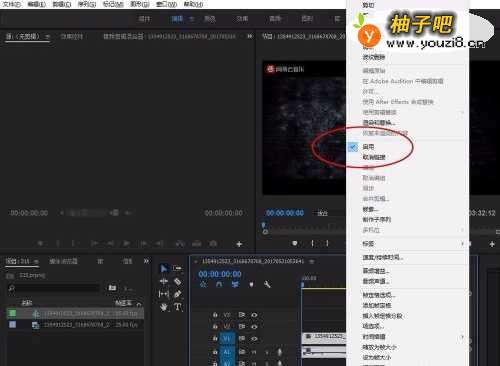This screenshot has height=366, width=500.
Task: Hide track V3 using its eye icon
Action: (254, 315)
